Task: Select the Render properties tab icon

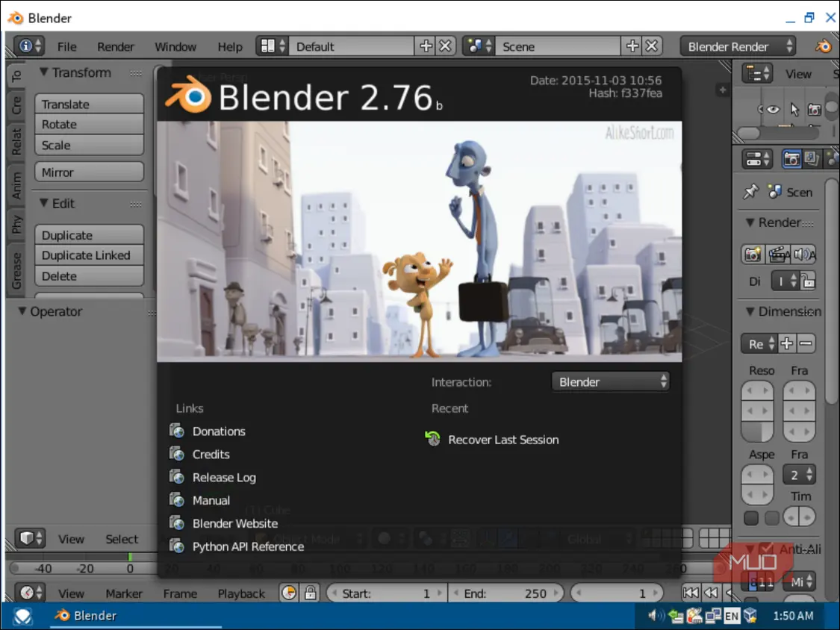Action: pyautogui.click(x=791, y=158)
